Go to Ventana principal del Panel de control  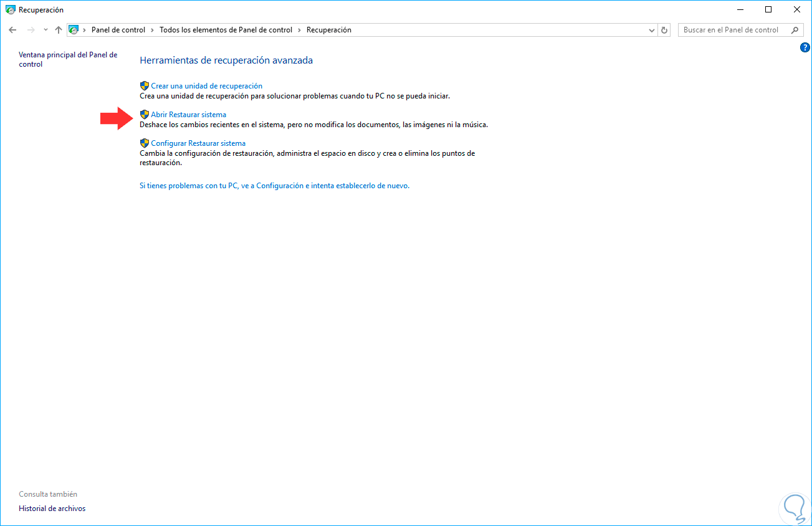coord(68,60)
